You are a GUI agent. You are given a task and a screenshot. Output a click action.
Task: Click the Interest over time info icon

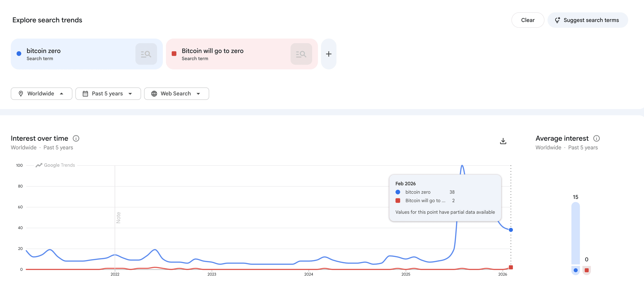(x=76, y=138)
